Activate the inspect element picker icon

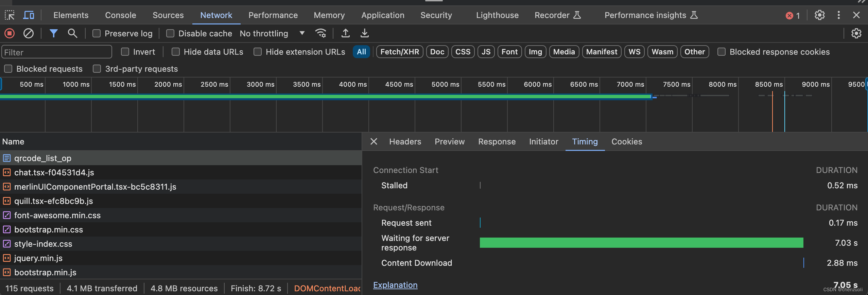[x=10, y=15]
